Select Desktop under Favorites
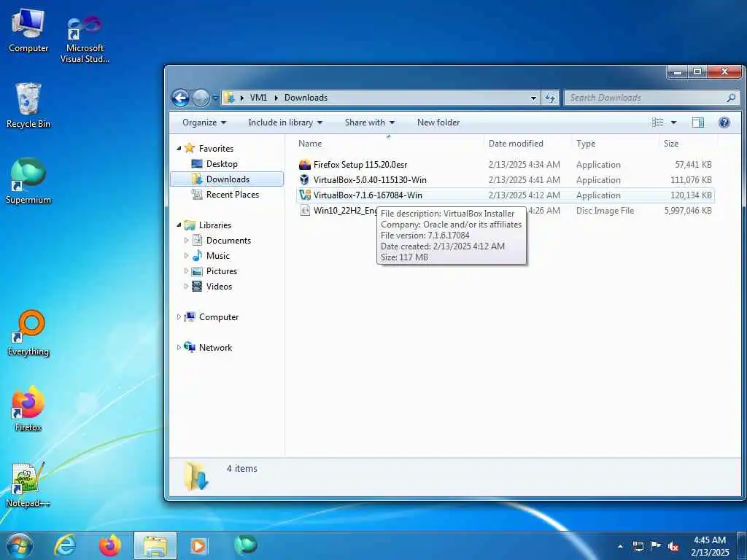Screen dimensions: 747x560 [222, 164]
